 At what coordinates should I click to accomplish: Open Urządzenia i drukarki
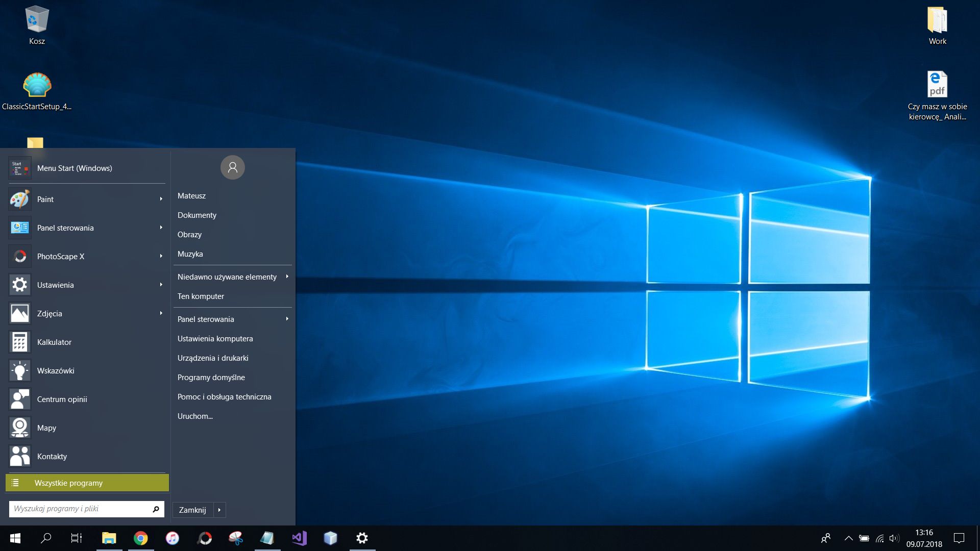[213, 358]
